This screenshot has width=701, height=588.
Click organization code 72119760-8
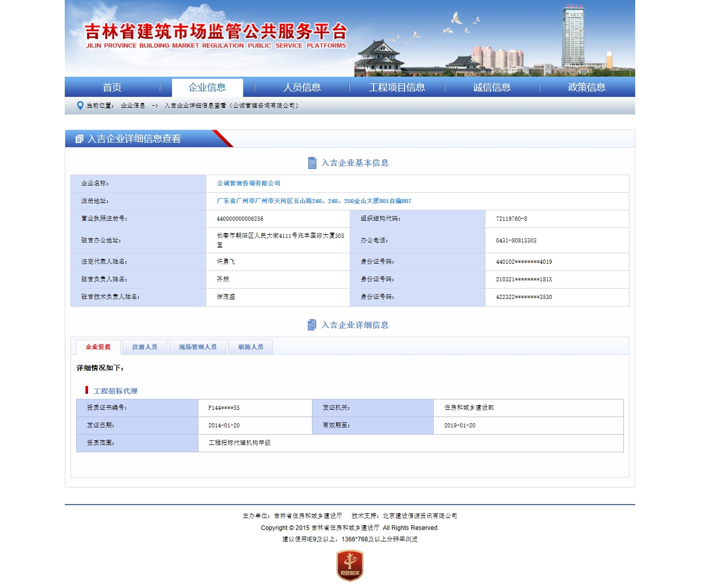coord(511,219)
